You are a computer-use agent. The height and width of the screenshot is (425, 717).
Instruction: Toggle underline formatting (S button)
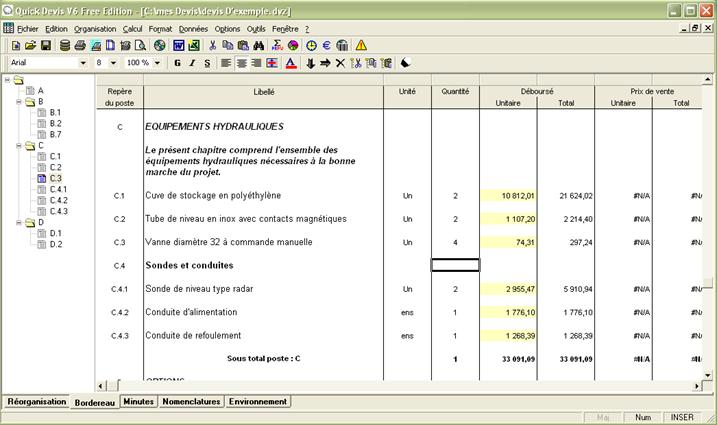(207, 63)
